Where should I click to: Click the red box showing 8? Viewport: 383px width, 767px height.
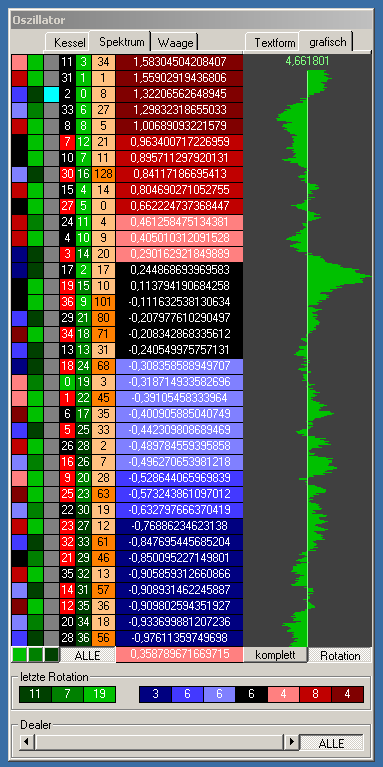pyautogui.click(x=315, y=694)
